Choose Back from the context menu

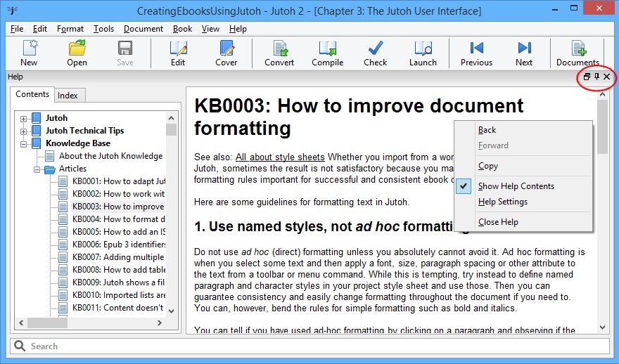487,130
